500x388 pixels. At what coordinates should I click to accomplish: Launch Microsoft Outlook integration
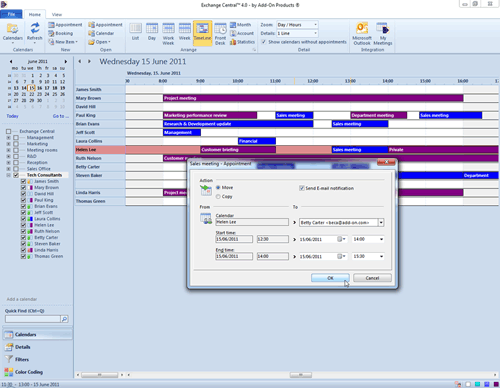click(x=362, y=34)
